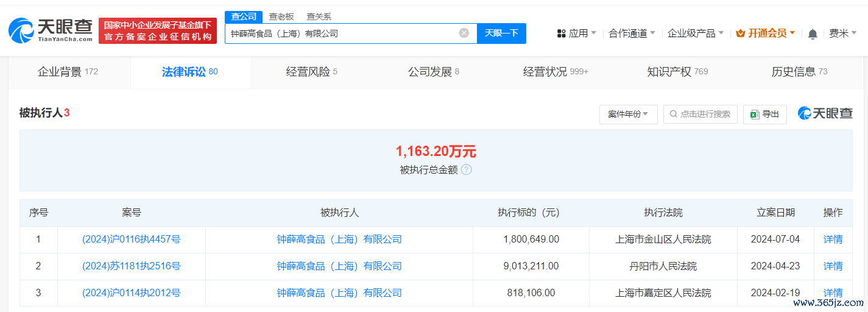Click 丹阳市人民法院 cell
868x312 pixels.
tap(663, 266)
